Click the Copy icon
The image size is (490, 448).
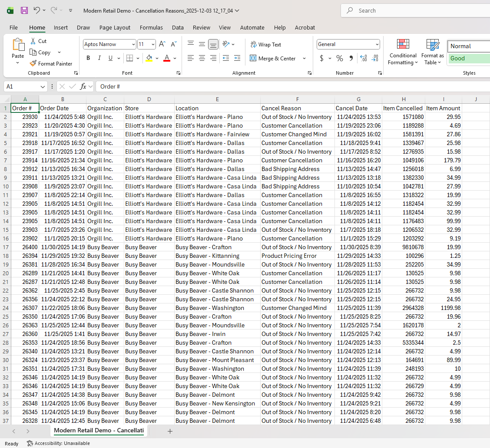pos(33,52)
